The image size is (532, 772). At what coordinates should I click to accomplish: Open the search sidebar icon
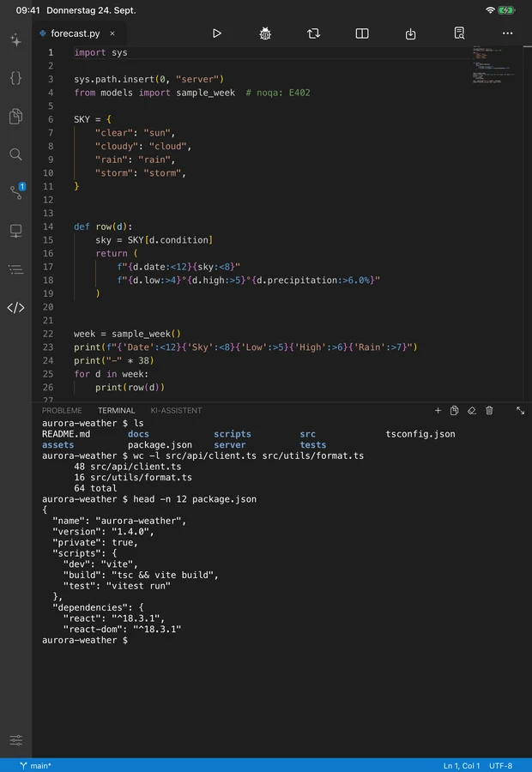(x=15, y=154)
